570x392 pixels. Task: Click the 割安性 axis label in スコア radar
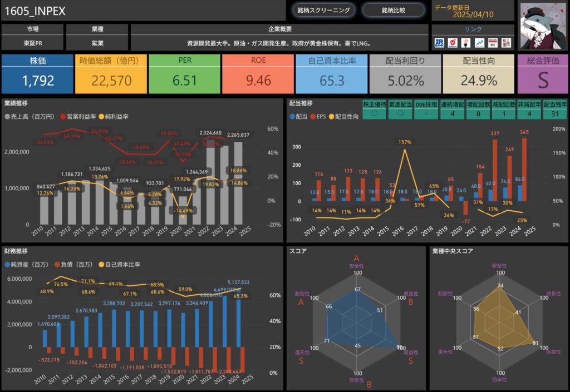point(302,294)
